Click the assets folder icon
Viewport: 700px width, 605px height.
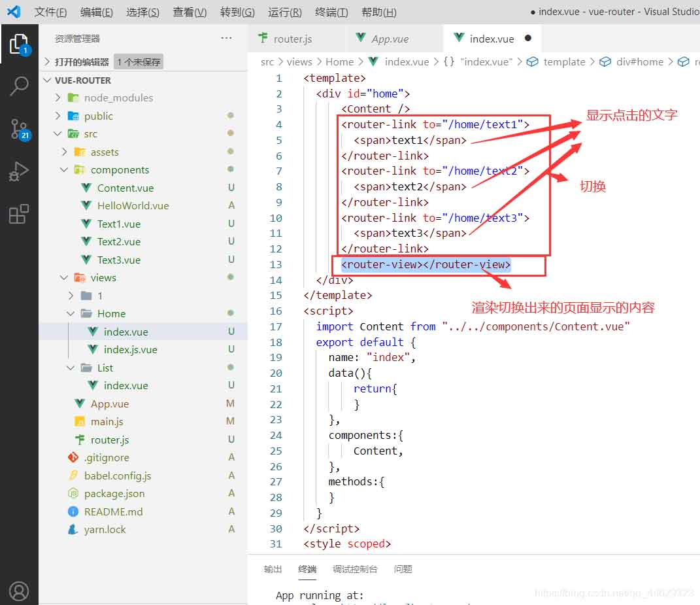[80, 152]
